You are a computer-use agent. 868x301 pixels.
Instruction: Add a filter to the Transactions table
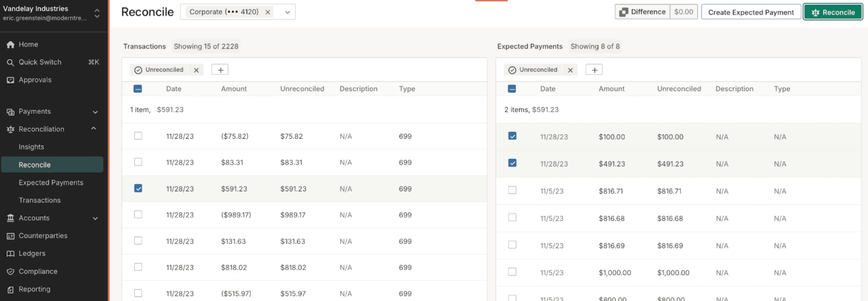pos(220,70)
